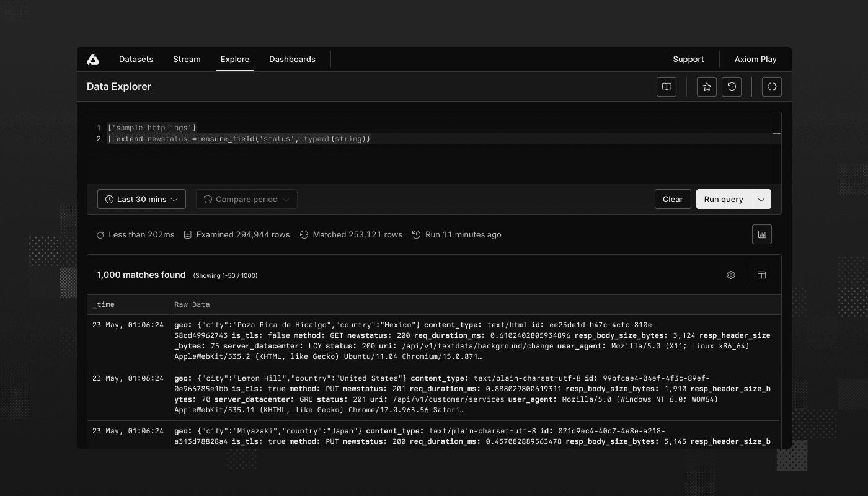The width and height of the screenshot is (868, 496).
Task: Toggle the Examined 294,944 rows indicator
Action: point(236,234)
